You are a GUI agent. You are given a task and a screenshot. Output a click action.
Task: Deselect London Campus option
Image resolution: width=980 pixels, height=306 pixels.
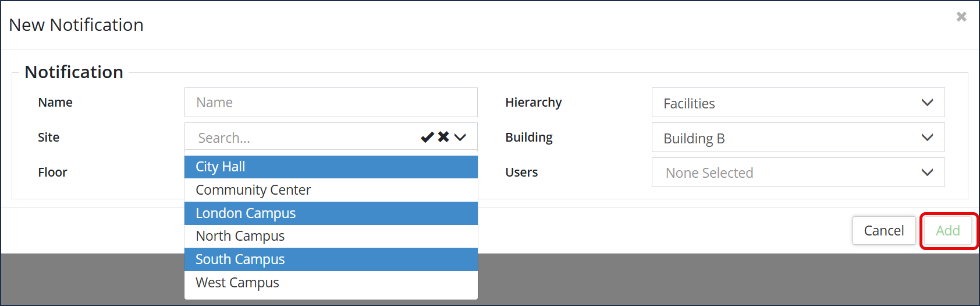tap(331, 213)
